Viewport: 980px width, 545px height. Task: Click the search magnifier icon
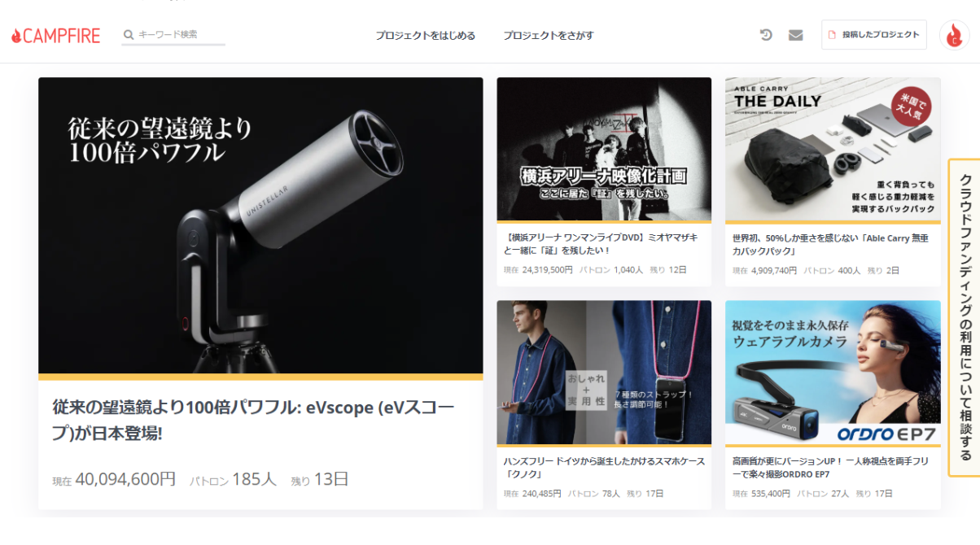(x=129, y=35)
